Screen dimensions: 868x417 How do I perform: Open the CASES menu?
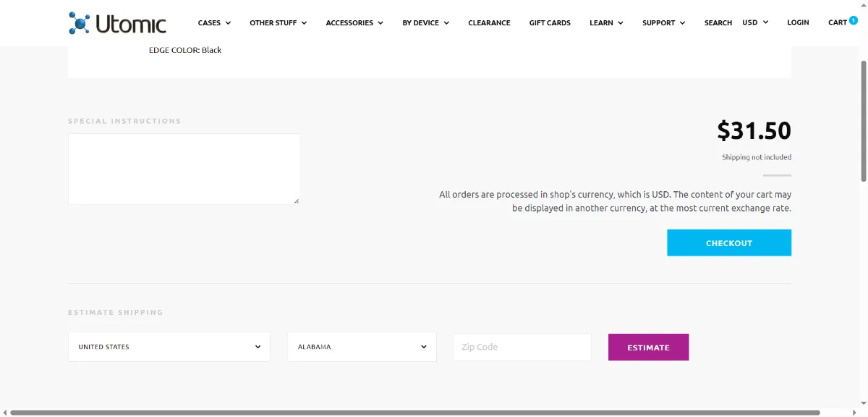pos(214,22)
